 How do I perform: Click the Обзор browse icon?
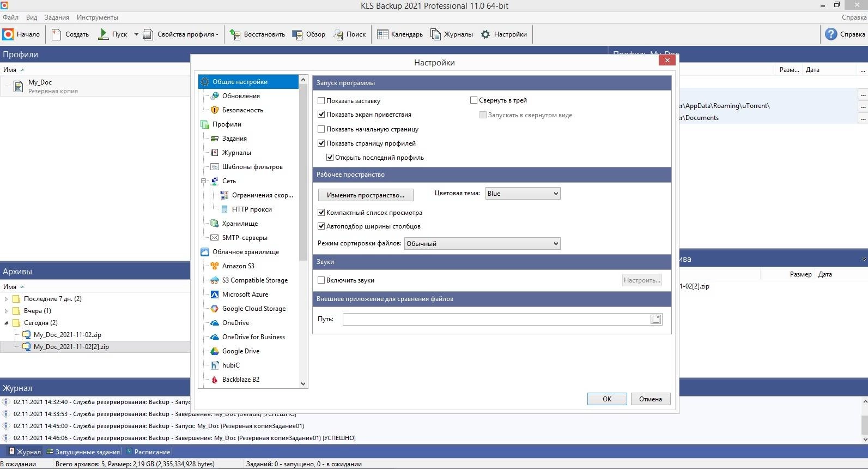[297, 34]
